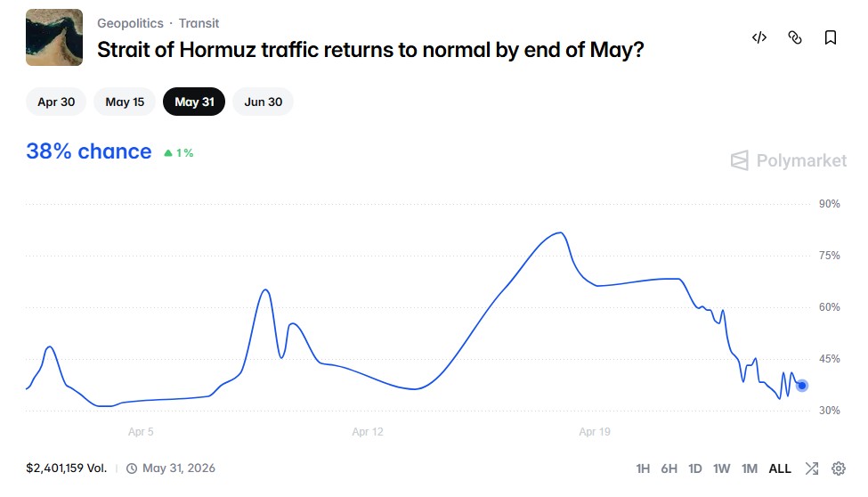868x497 pixels.
Task: Open chart settings gear icon
Action: (x=839, y=468)
